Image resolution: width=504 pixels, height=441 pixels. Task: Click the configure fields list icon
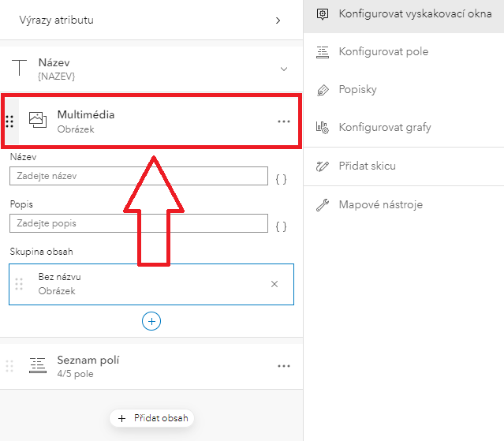point(323,52)
